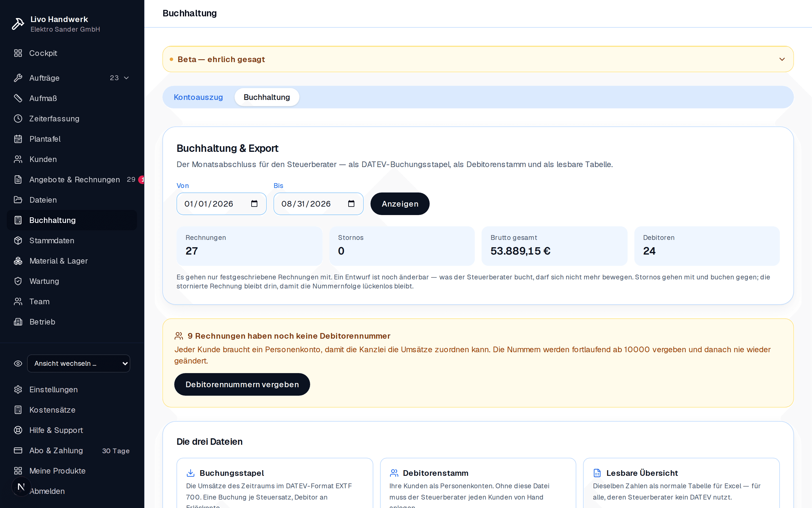The height and width of the screenshot is (508, 812).
Task: Click the Bis date field value 08/31/2026
Action: point(306,203)
